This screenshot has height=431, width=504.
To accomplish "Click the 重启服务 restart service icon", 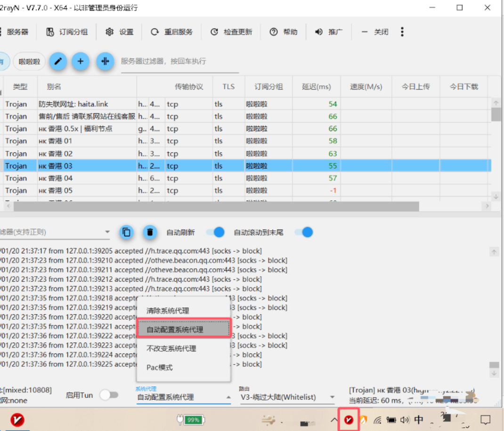I will [x=172, y=32].
